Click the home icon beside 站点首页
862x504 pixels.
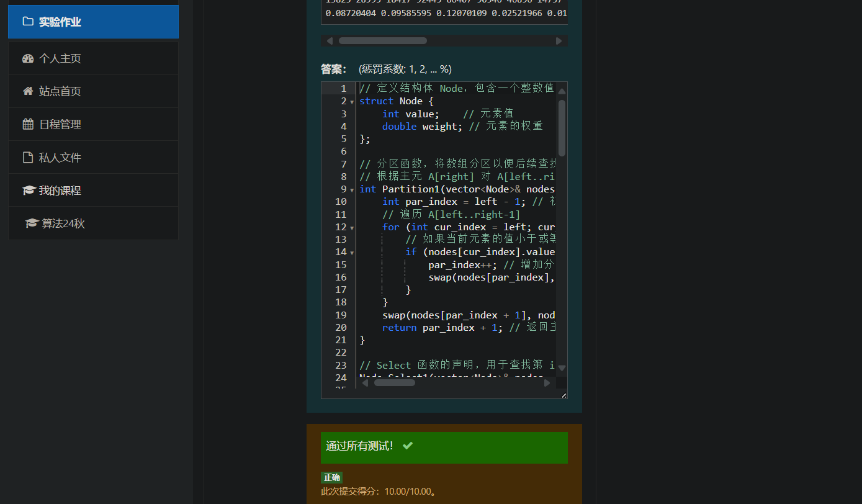(x=27, y=91)
